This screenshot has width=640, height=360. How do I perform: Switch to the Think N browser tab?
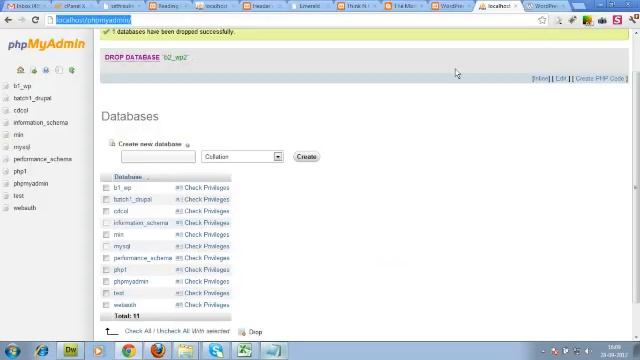coord(356,6)
